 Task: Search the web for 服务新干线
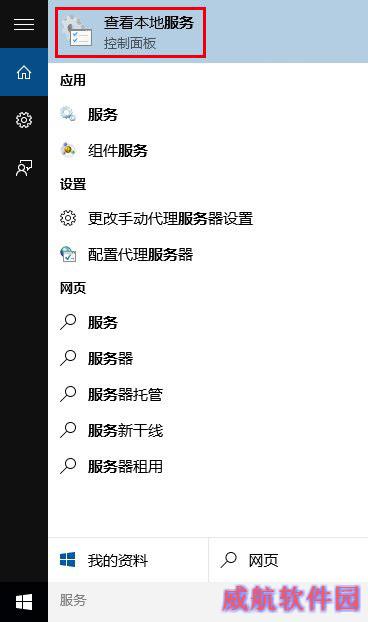pos(208,430)
